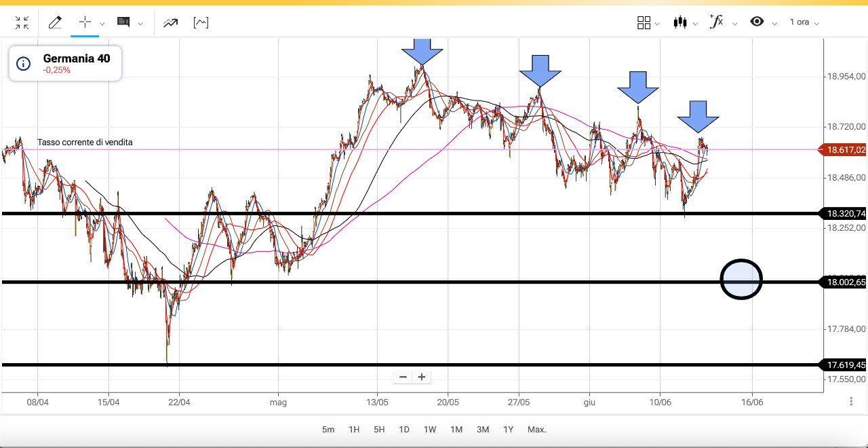Select the 1M time range

pos(456,430)
